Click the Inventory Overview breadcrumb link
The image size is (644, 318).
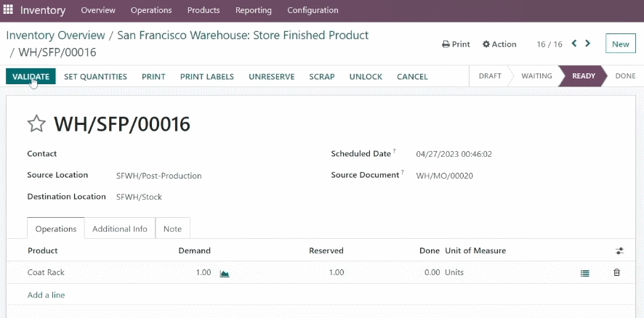[55, 36]
